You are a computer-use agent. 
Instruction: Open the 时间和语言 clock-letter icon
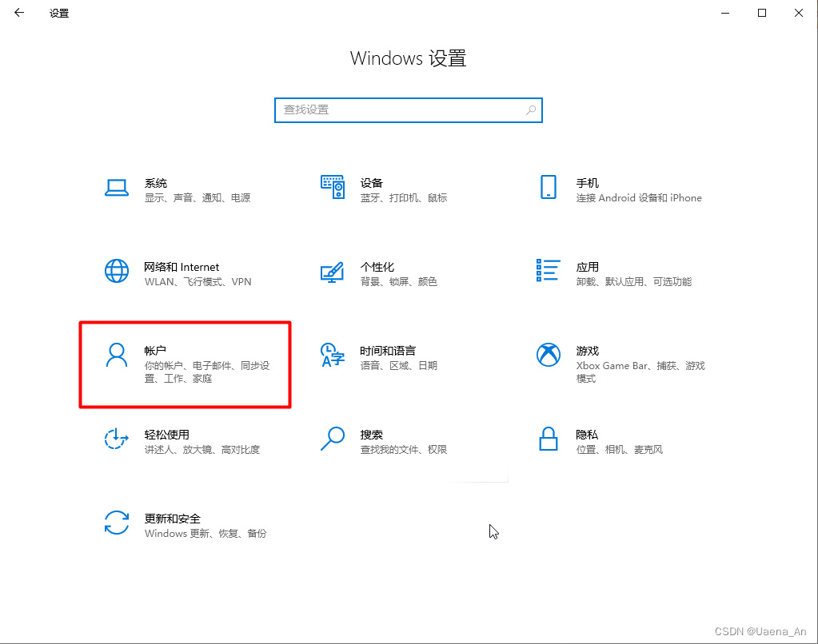[x=333, y=355]
